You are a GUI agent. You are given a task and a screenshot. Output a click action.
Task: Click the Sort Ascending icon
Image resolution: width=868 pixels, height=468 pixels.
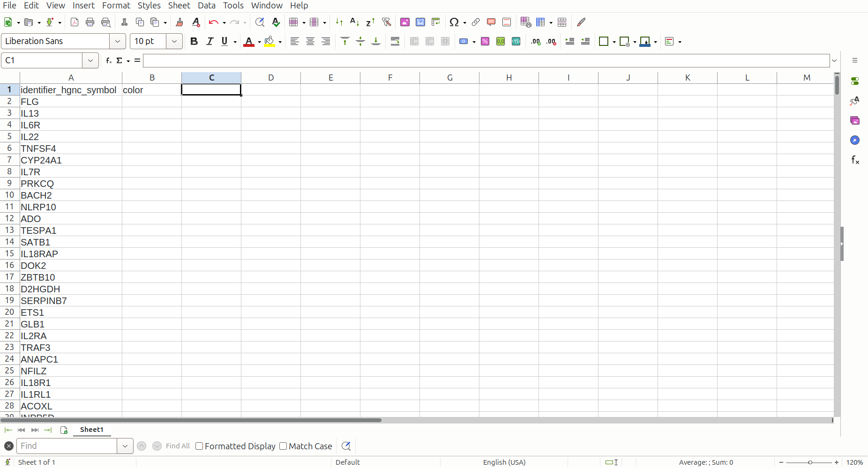(x=354, y=22)
